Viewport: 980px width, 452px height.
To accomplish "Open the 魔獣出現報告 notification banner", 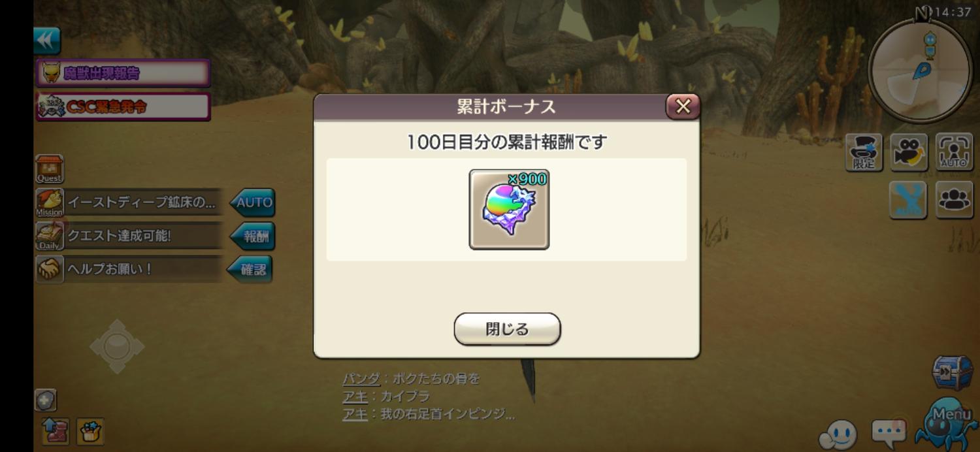I will click(x=123, y=73).
